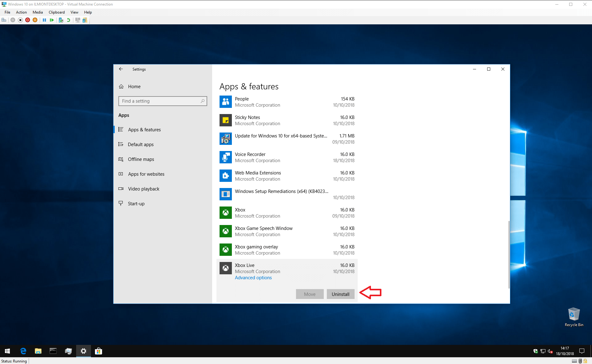Select Windows Setup Remediations entry icon
Viewport: 592px width, 364px height.
click(x=226, y=194)
